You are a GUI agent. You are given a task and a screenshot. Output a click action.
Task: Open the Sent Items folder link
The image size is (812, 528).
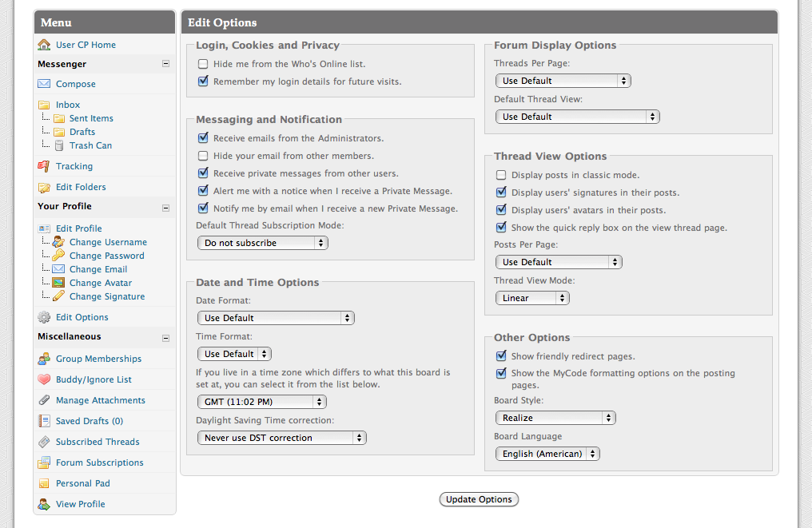91,118
